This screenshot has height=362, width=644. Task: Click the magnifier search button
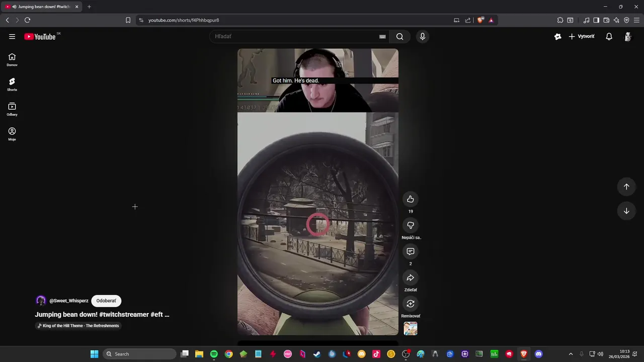(399, 36)
